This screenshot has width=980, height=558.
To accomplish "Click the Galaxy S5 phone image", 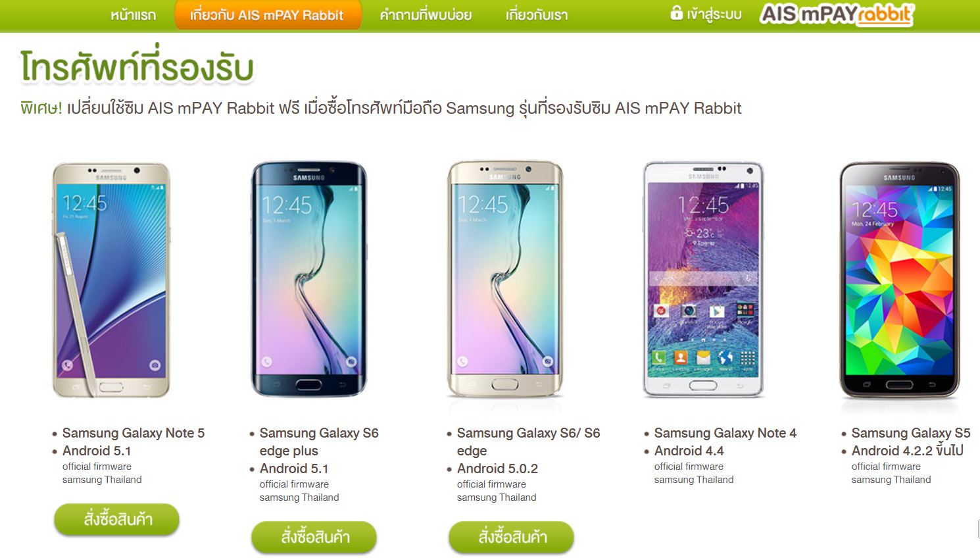I will [x=899, y=280].
